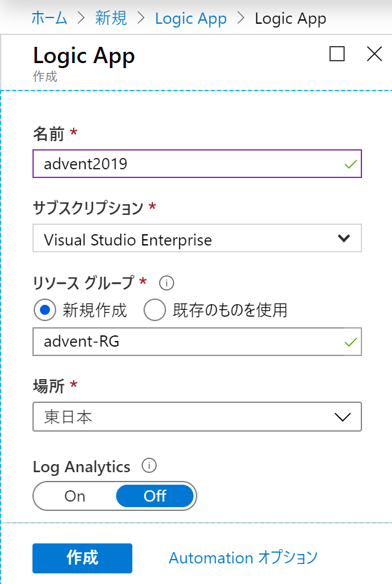Click the Log Analytics info icon
The image size is (392, 584).
click(149, 465)
